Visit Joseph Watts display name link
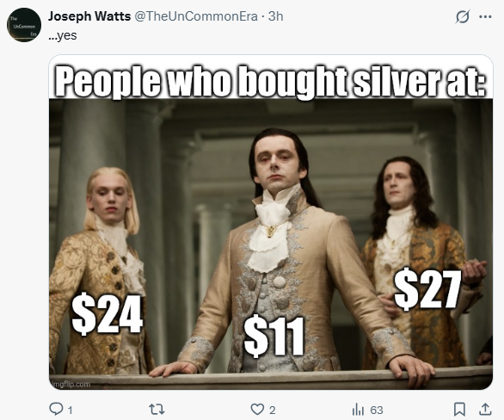The height and width of the screenshot is (420, 504). (89, 16)
